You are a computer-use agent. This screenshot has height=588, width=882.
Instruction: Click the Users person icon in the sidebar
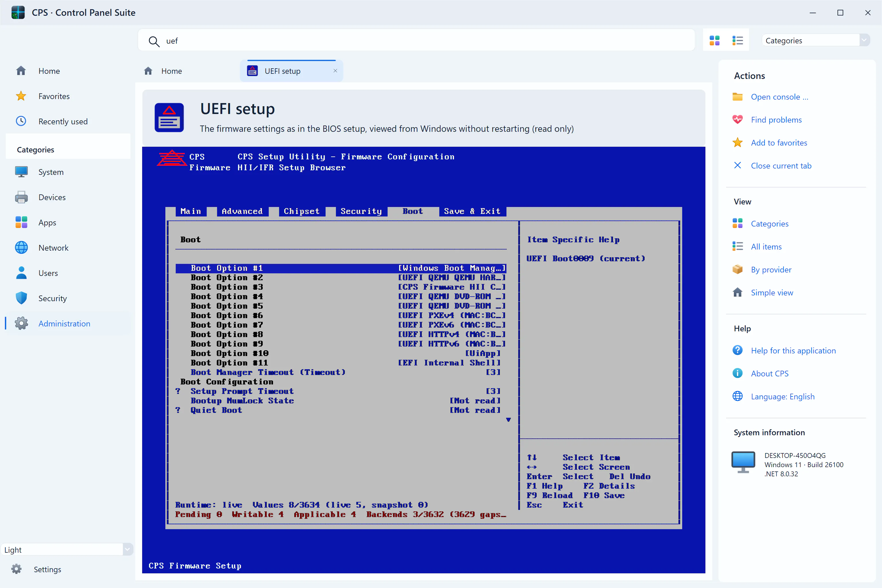(x=21, y=273)
